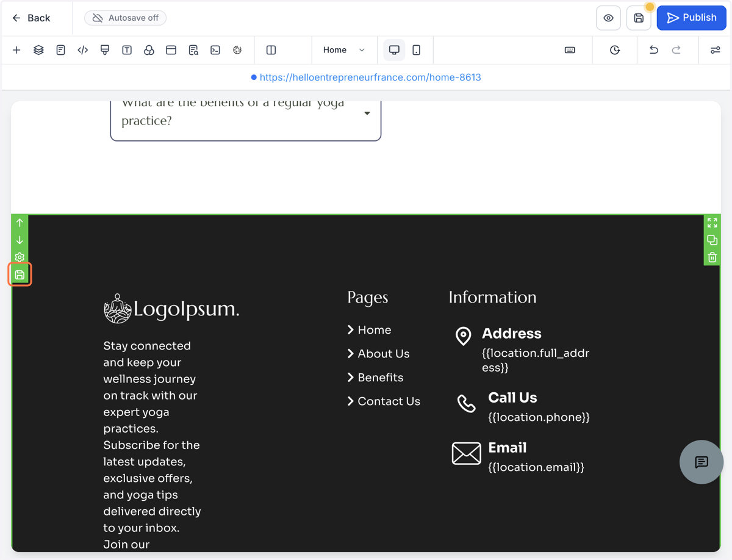Save section as template icon
The image size is (732, 560).
click(20, 275)
